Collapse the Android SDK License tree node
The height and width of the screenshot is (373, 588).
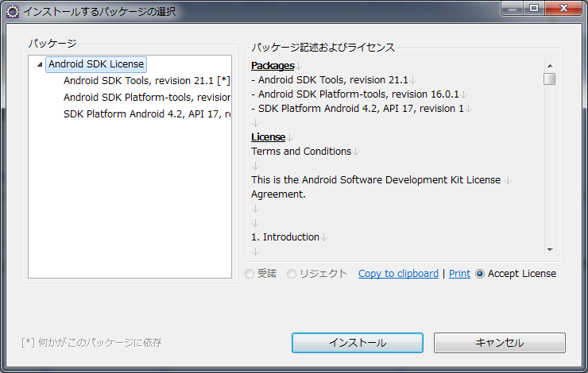pos(40,64)
